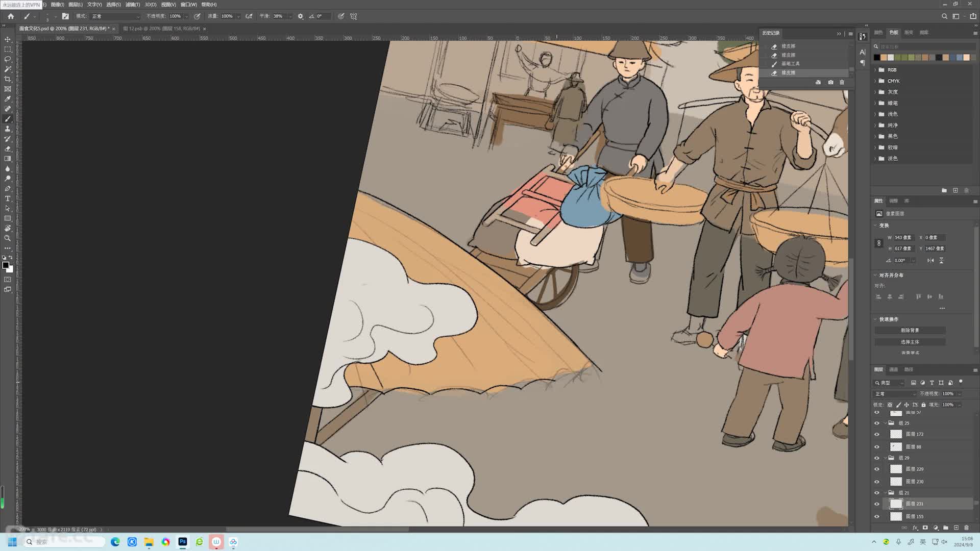Select layer thumbnail of 图层 231

tap(896, 504)
